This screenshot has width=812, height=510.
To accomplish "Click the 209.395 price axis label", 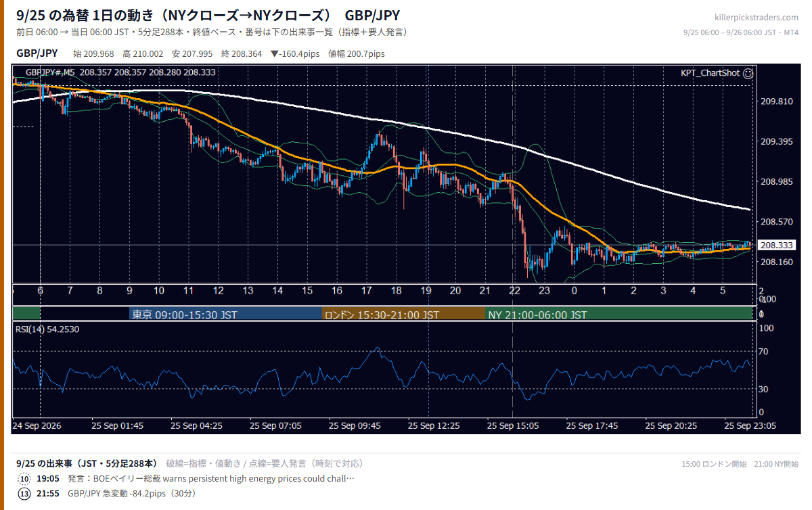I will (777, 141).
